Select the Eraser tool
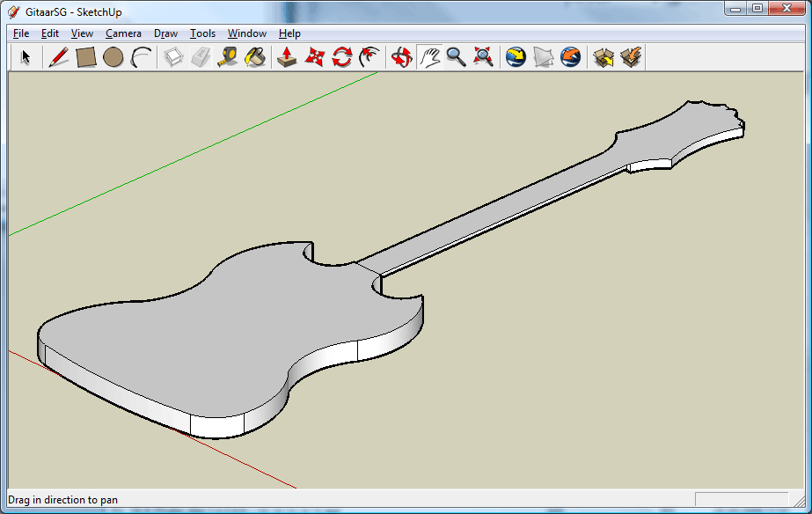This screenshot has width=812, height=514. [x=201, y=57]
